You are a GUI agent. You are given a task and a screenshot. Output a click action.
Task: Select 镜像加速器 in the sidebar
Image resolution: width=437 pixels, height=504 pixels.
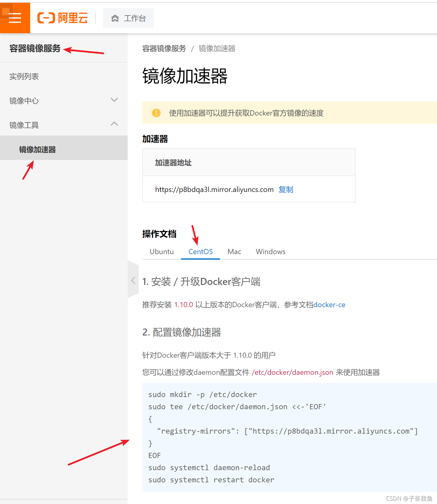[x=64, y=148]
